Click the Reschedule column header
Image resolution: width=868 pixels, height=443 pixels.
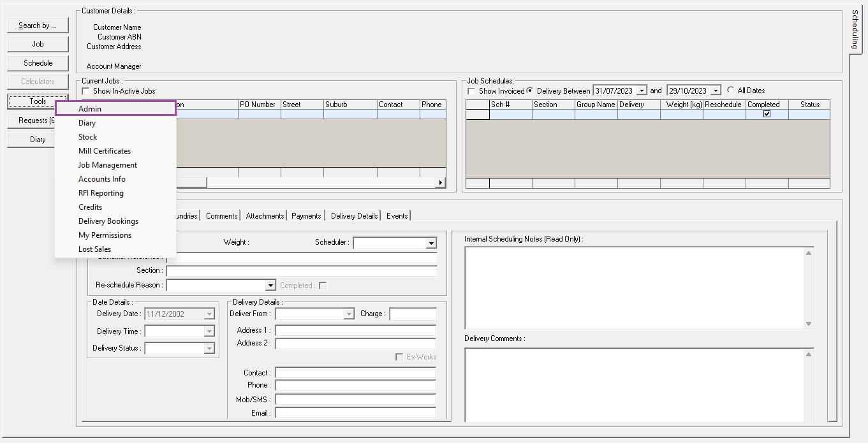[x=725, y=105]
